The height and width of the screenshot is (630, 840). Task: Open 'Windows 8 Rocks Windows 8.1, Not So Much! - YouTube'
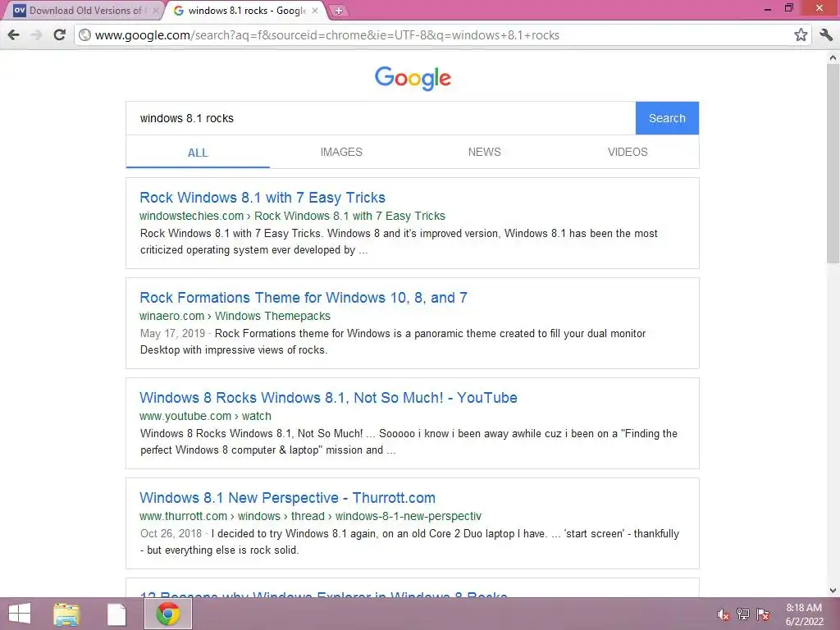[x=328, y=398]
